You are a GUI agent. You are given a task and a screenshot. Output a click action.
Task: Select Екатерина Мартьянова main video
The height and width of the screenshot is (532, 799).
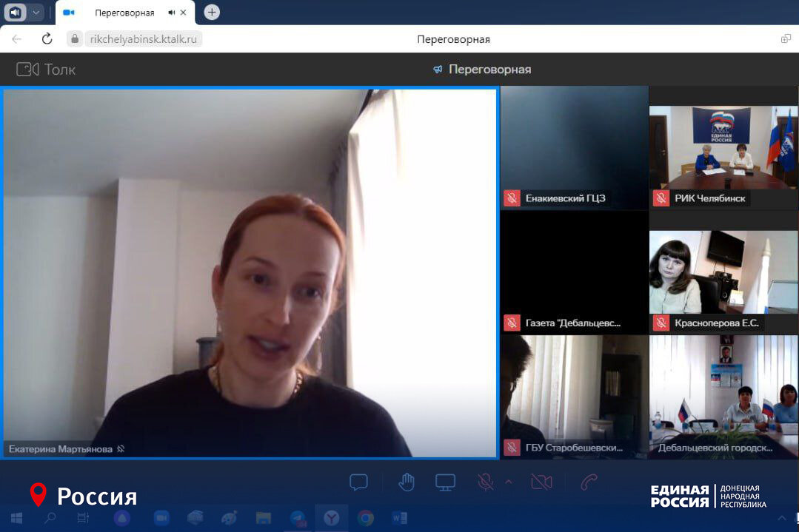(x=250, y=273)
